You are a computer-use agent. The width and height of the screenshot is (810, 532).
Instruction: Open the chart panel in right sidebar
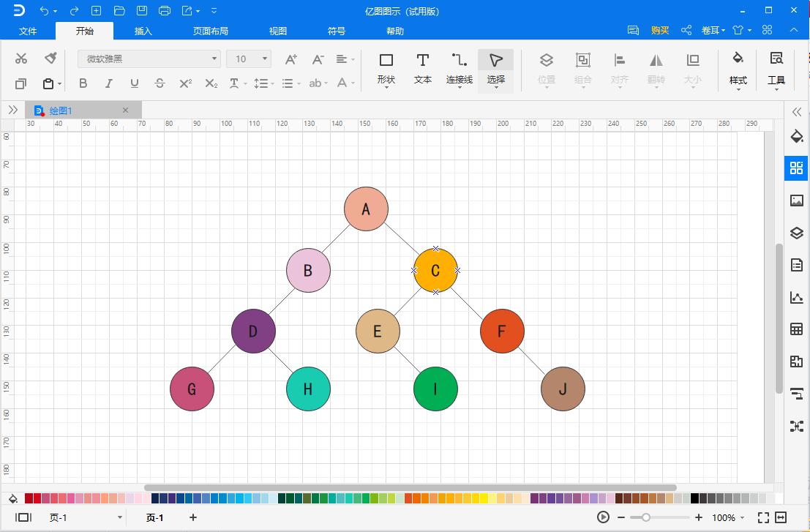coord(796,297)
